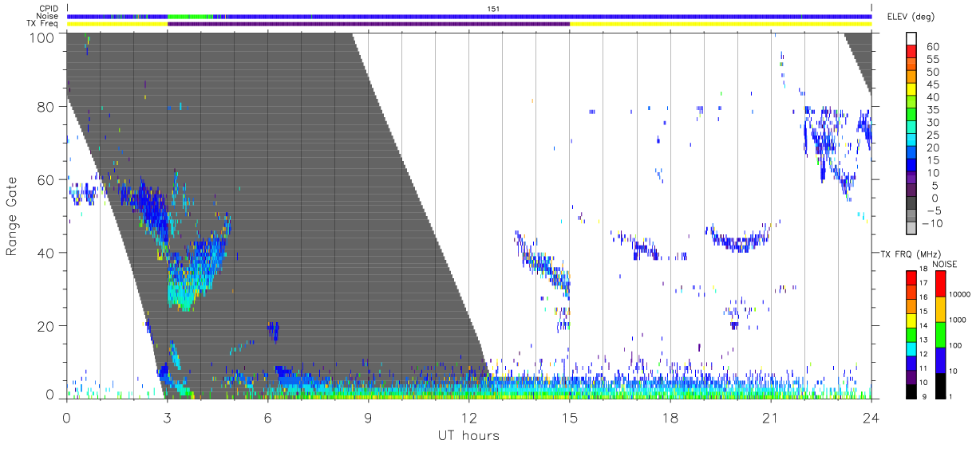This screenshot has width=980, height=452.
Task: Click the green segment of the NOISE colorbar
Action: point(941,335)
